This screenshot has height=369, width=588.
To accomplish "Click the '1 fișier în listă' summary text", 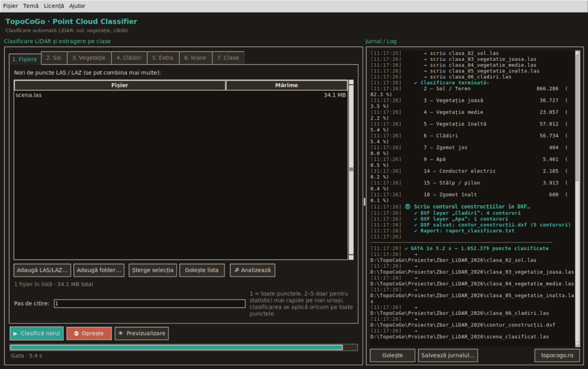I will pos(53,285).
